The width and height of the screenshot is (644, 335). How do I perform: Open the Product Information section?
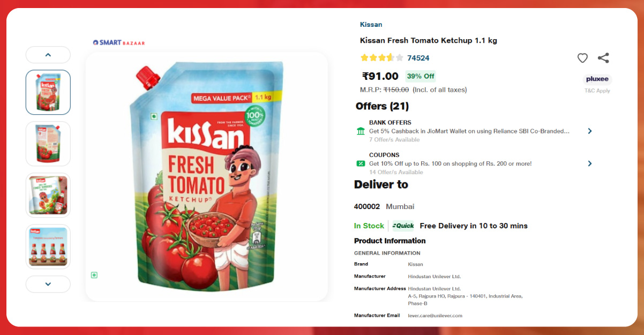pyautogui.click(x=390, y=240)
